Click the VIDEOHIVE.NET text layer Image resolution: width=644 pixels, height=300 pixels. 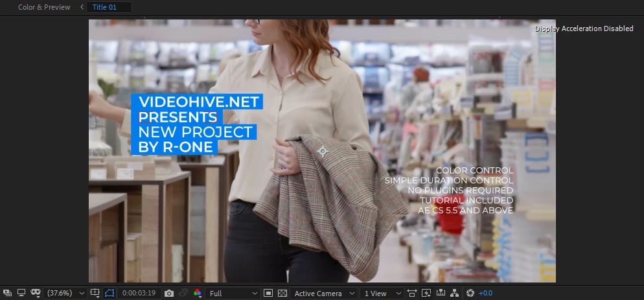click(x=199, y=102)
